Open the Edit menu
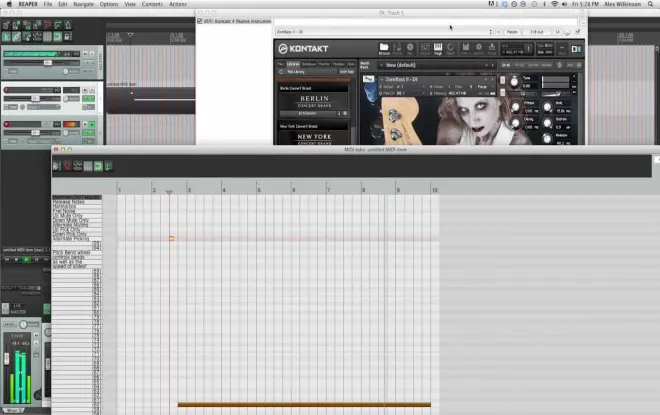Viewport: 660px width, 415px height. (x=62, y=4)
